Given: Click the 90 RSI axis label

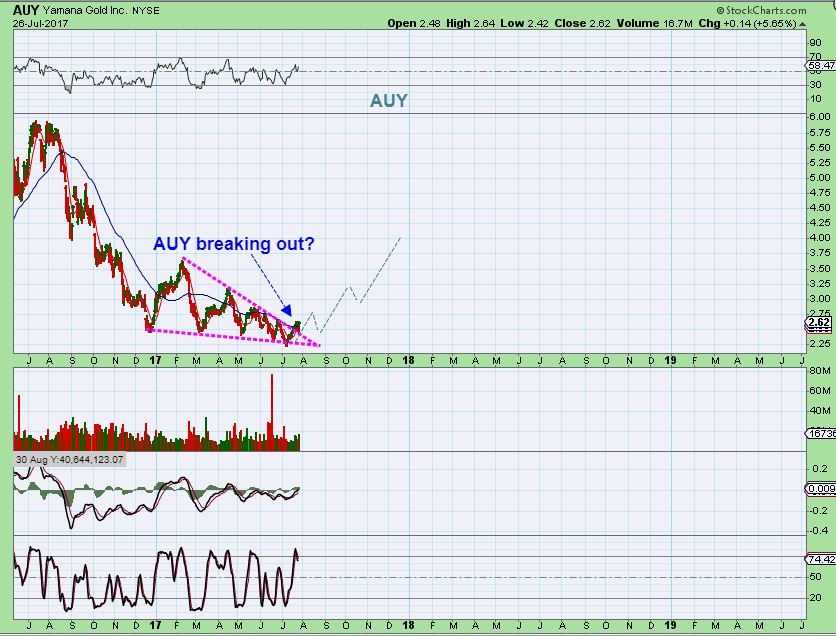Looking at the screenshot, I should click(x=815, y=43).
